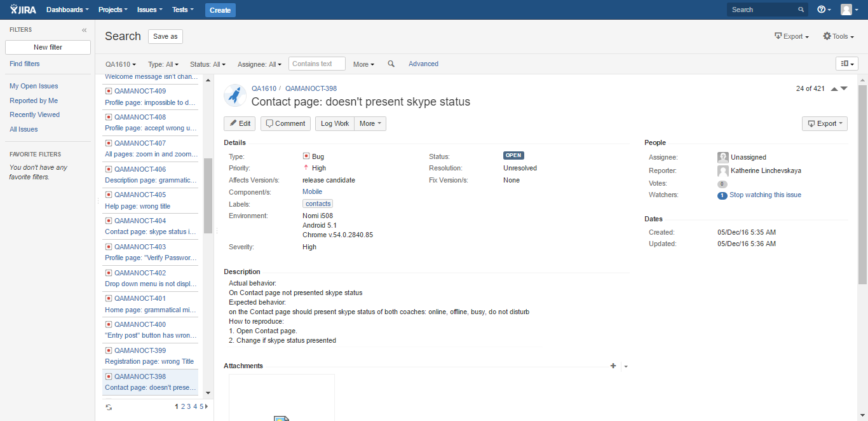Open the Help question-mark icon
Image resolution: width=868 pixels, height=421 pixels.
[822, 10]
